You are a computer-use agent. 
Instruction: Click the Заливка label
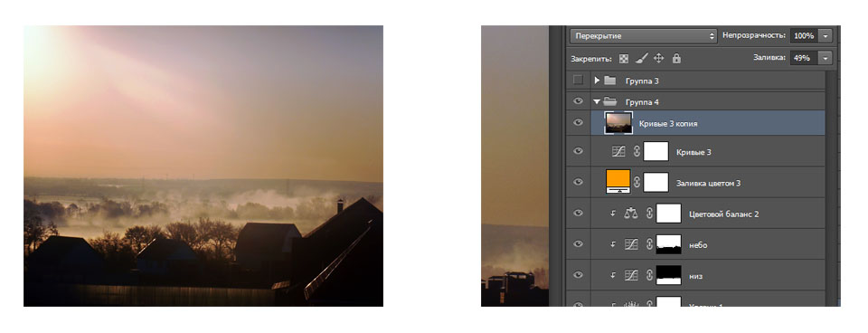click(x=769, y=57)
